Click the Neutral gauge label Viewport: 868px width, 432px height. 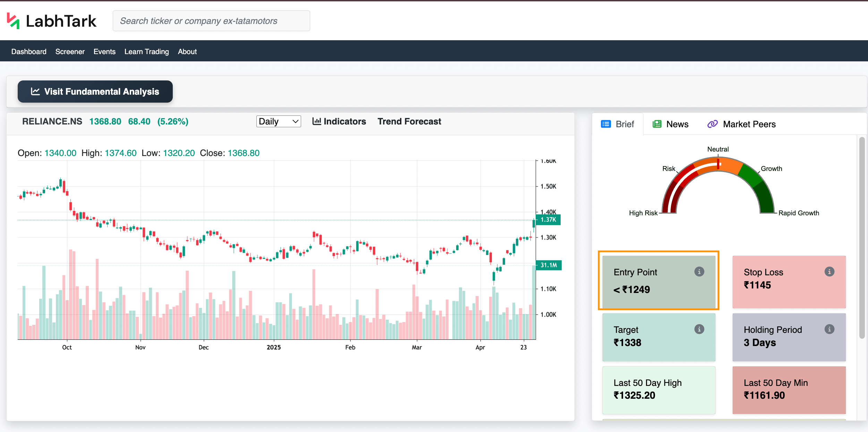(x=718, y=149)
